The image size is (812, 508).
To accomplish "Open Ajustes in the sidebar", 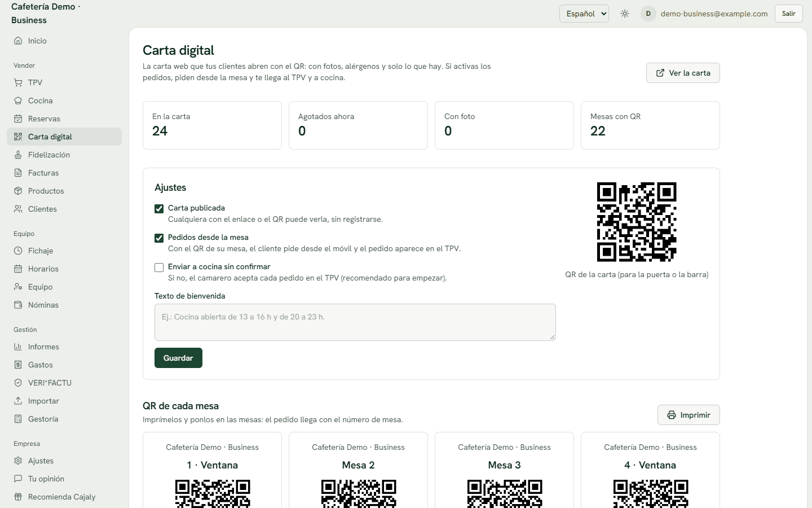I will 64,461.
